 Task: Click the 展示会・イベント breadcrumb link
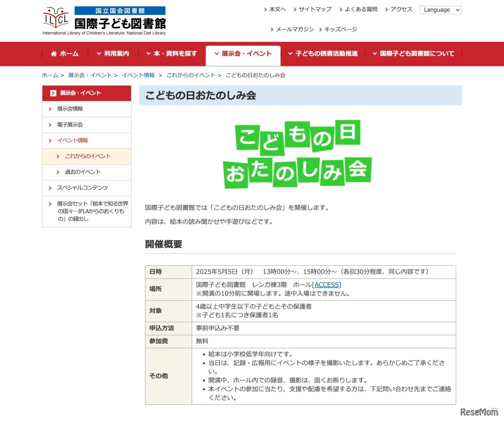point(90,75)
